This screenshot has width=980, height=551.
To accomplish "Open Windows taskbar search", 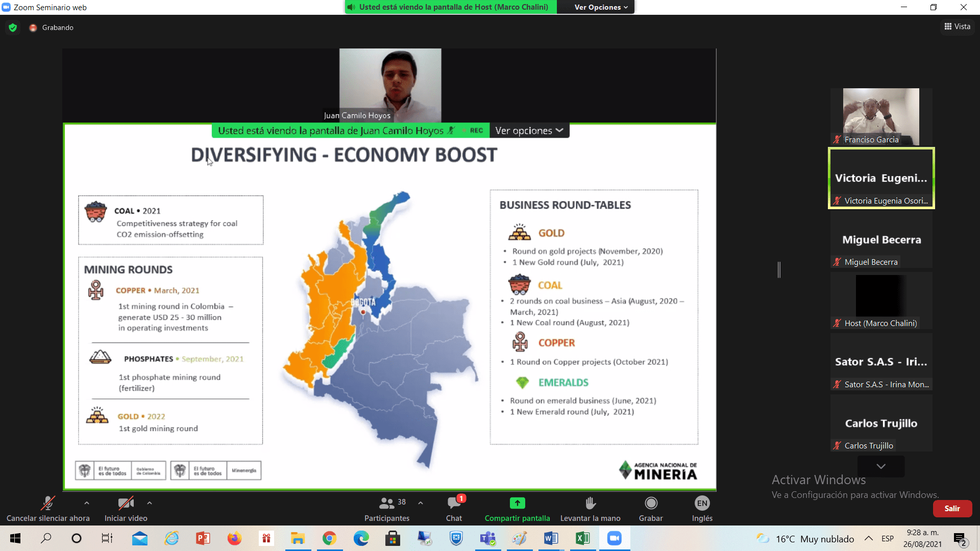I will 46,538.
